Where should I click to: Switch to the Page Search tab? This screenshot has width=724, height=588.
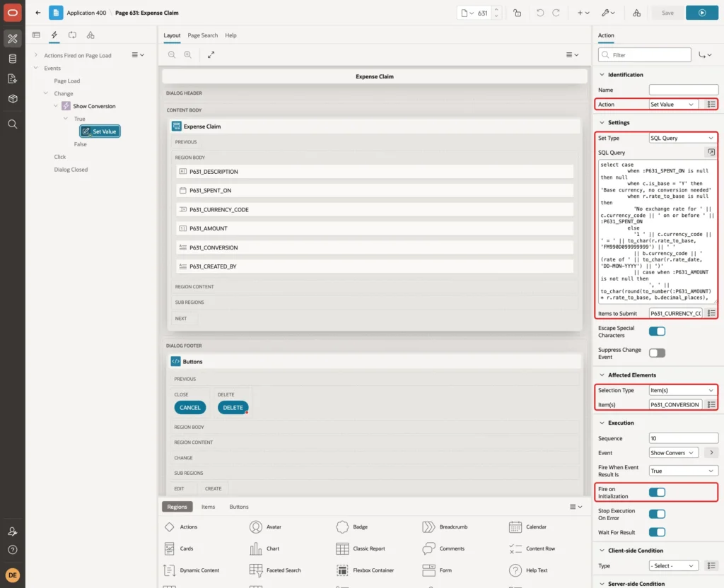pyautogui.click(x=203, y=35)
